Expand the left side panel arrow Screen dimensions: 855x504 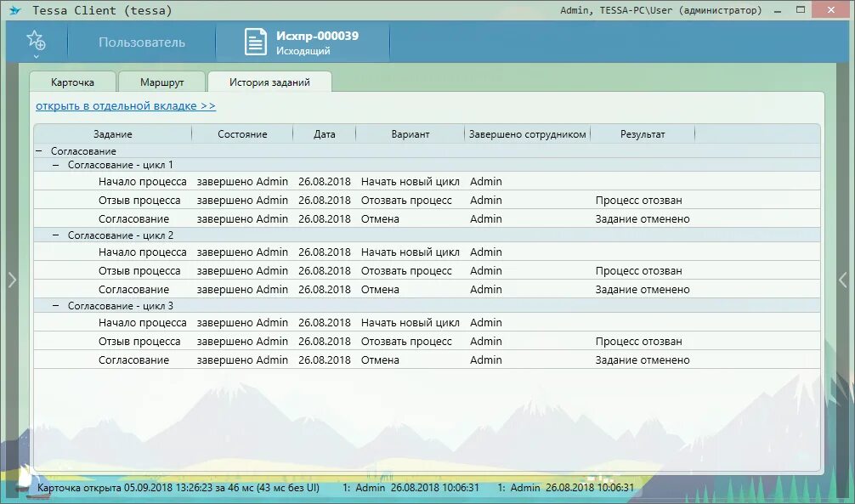12,280
